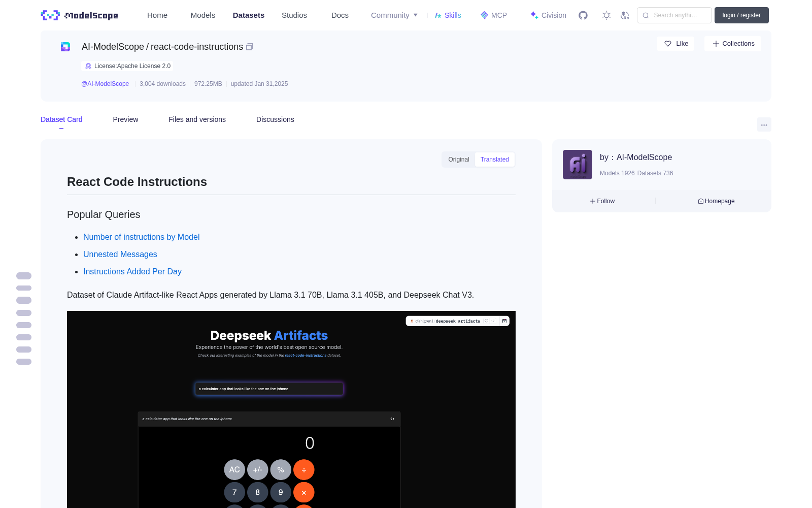
Task: Click the Popular Queries heading
Action: click(x=104, y=214)
